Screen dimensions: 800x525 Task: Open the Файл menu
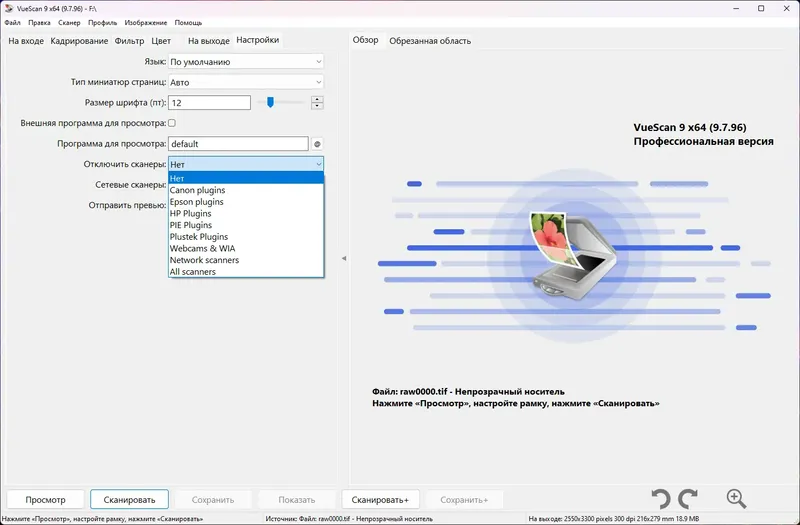[x=12, y=22]
